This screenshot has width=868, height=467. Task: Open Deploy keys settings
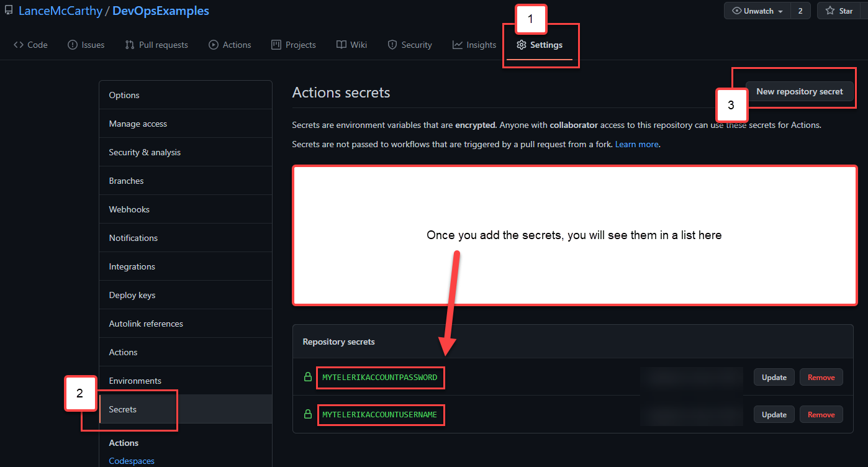pos(186,295)
